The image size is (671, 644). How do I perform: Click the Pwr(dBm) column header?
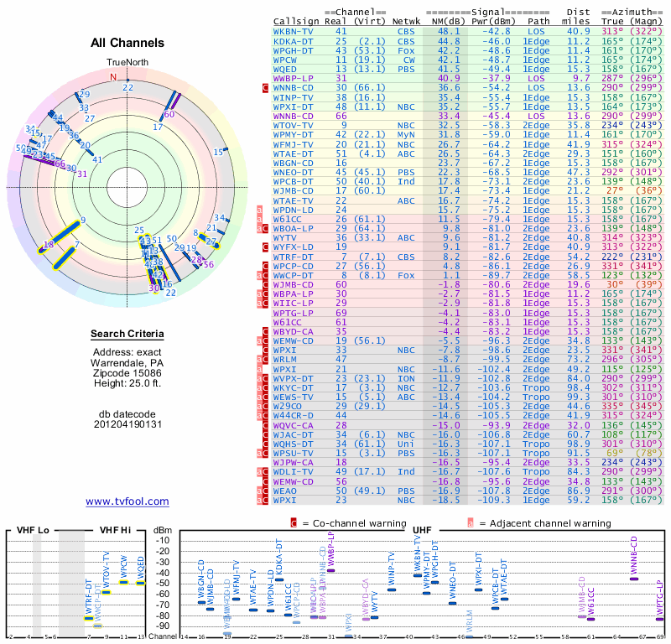coord(493,22)
